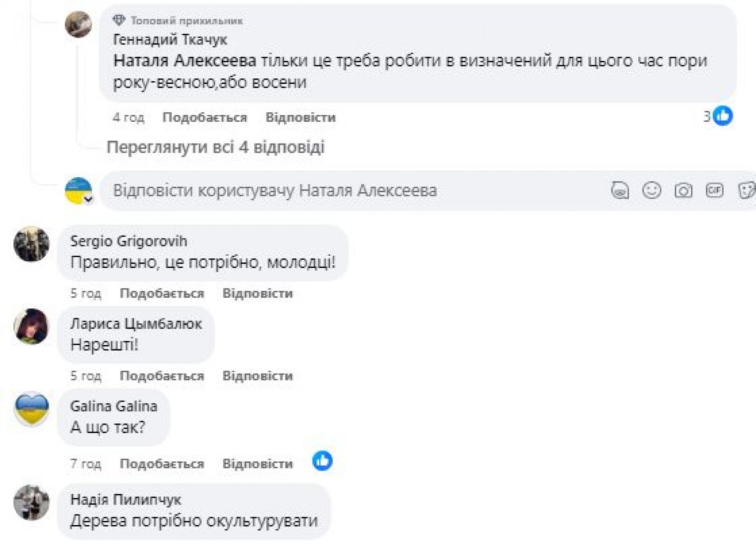Click Відповісти under Sergio Grigorovih's comment
The width and height of the screenshot is (756, 544).
coord(258,293)
